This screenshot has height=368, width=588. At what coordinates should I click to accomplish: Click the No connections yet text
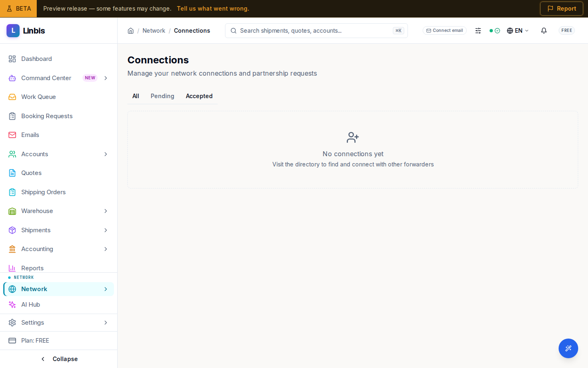coord(353,154)
